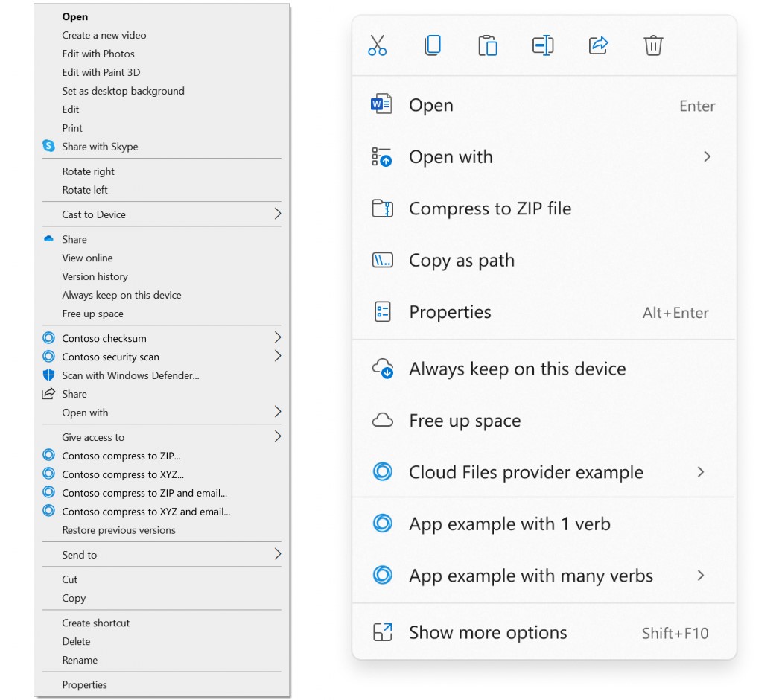Click Copy as path label

[462, 261]
